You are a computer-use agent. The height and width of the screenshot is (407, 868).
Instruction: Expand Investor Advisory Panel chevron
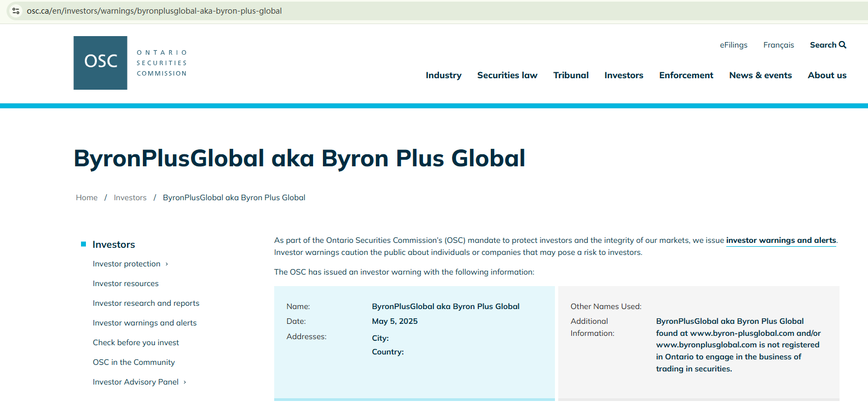pyautogui.click(x=185, y=382)
